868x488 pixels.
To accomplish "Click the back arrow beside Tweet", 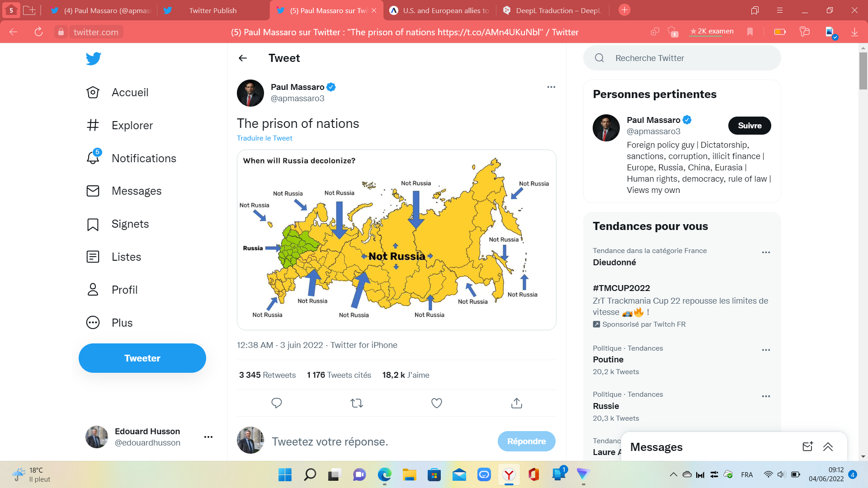I will click(243, 58).
